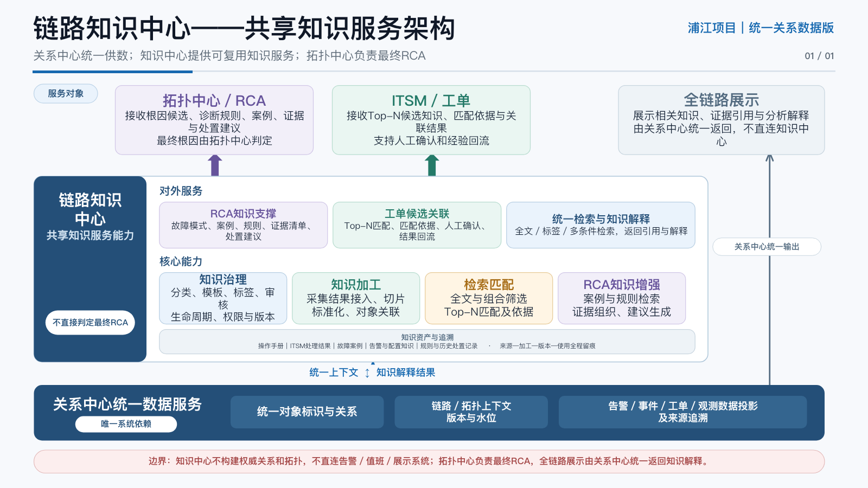Click the red 边界 notice bar
Viewport: 868px width, 488px height.
(429, 461)
